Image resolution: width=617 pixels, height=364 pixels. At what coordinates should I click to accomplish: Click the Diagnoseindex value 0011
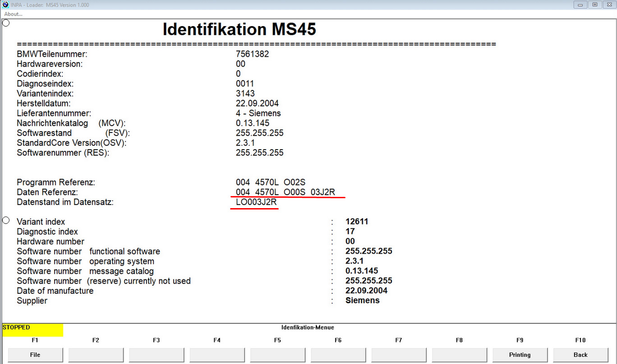coord(245,84)
